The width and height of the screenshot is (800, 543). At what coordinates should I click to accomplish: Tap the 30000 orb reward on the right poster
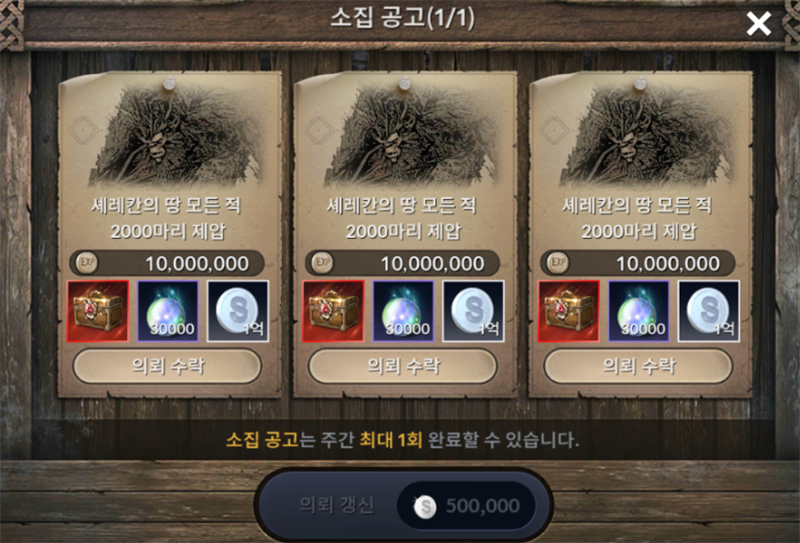click(x=639, y=311)
